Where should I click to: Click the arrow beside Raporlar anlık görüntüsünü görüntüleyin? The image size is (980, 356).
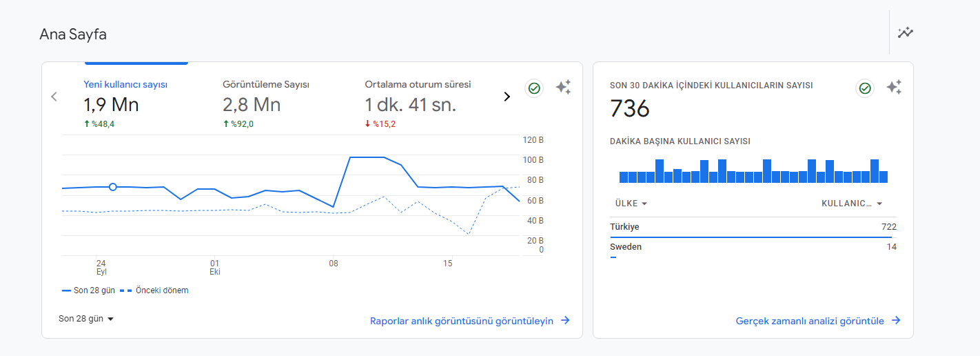(565, 321)
